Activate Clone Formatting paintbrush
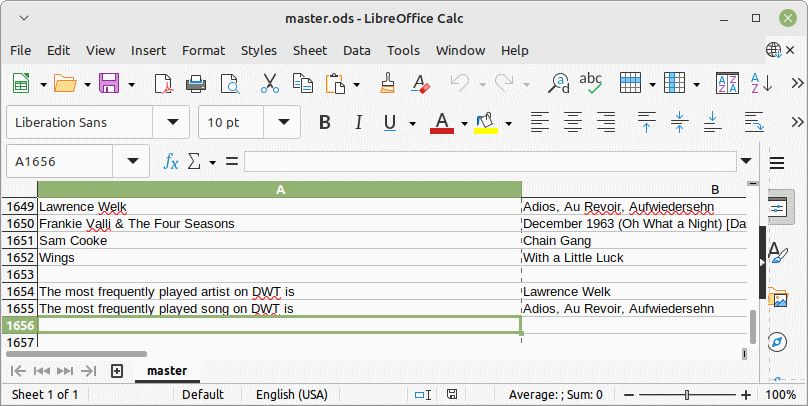The image size is (808, 406). 388,83
